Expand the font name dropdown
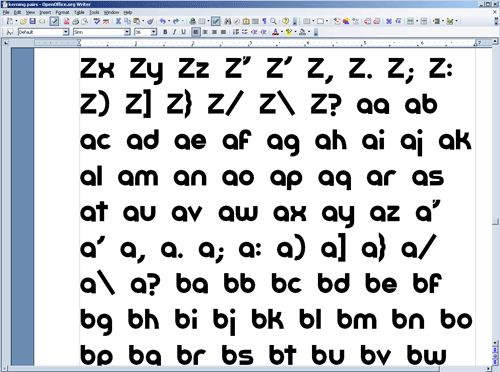This screenshot has height=372, width=500. 127,32
